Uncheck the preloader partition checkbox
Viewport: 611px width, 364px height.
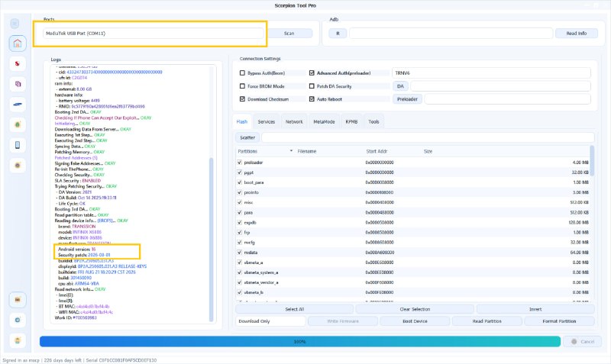(239, 163)
